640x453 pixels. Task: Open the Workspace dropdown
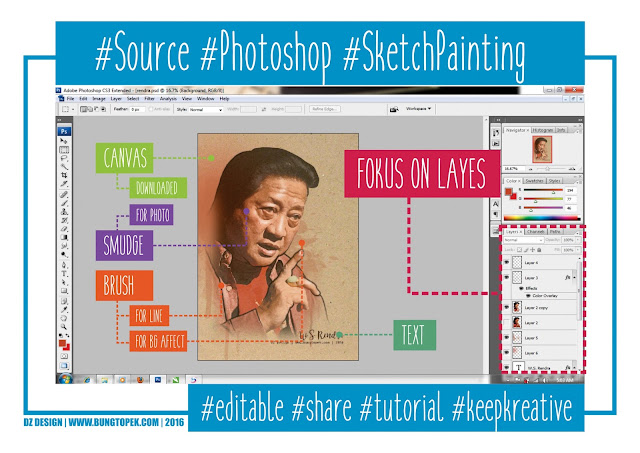pyautogui.click(x=418, y=109)
